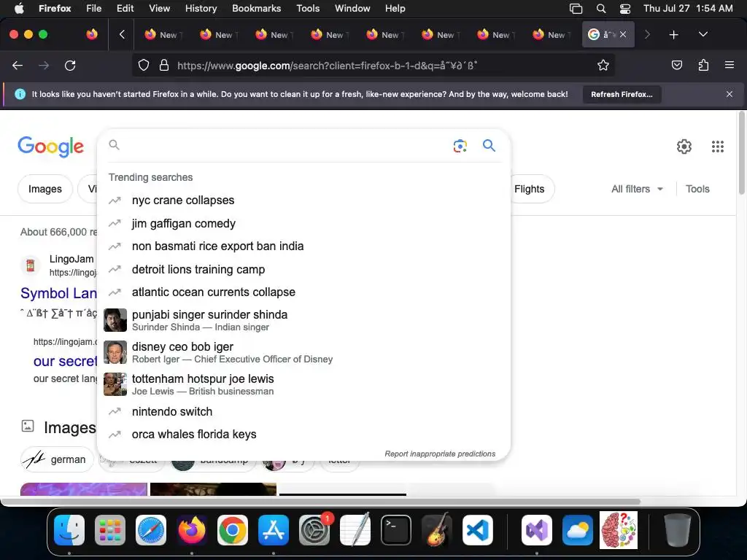The width and height of the screenshot is (747, 560).
Task: Dismiss the Firefox refresh notification bar
Action: (x=729, y=94)
